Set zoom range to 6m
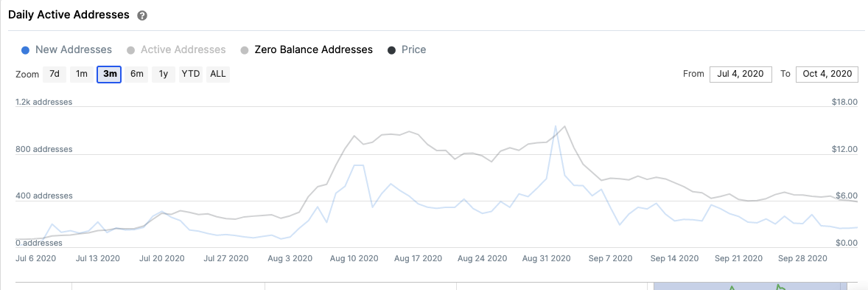This screenshot has height=290, width=868. click(136, 74)
